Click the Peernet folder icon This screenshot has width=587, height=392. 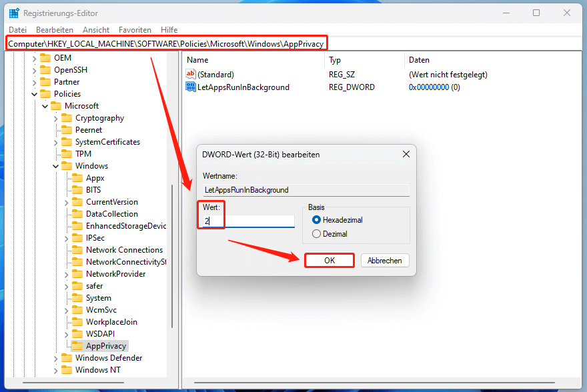[67, 130]
